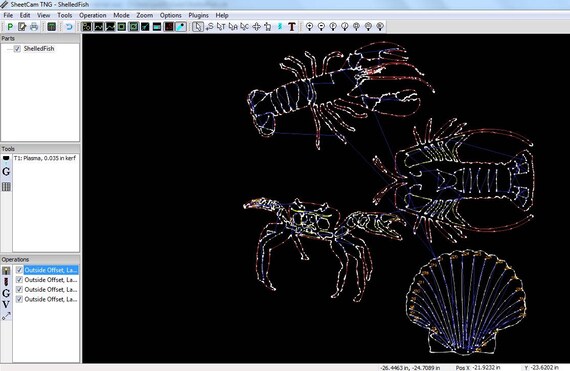This screenshot has height=371, width=570.
Task: Click the crosshair move part icon
Action: pyautogui.click(x=256, y=27)
